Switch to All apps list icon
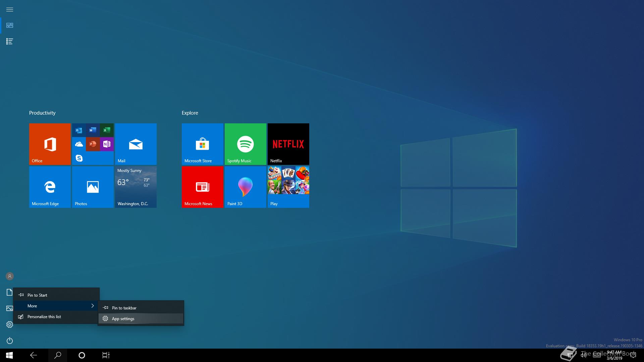This screenshot has height=362, width=644. (x=10, y=42)
